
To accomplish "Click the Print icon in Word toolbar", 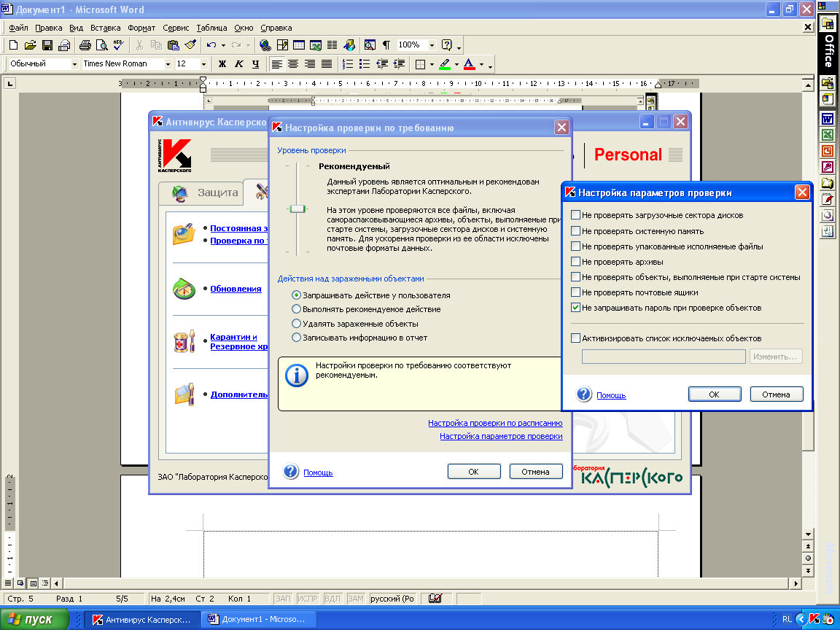I will [85, 45].
